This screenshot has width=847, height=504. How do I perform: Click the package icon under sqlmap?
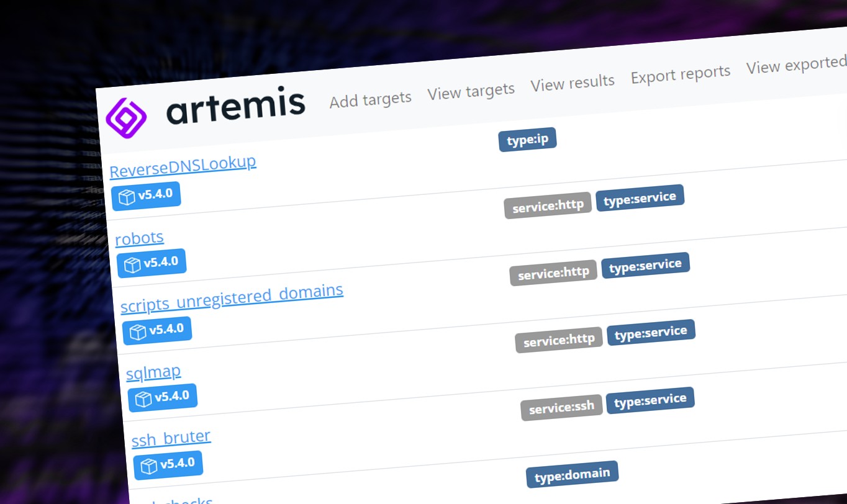(x=143, y=399)
